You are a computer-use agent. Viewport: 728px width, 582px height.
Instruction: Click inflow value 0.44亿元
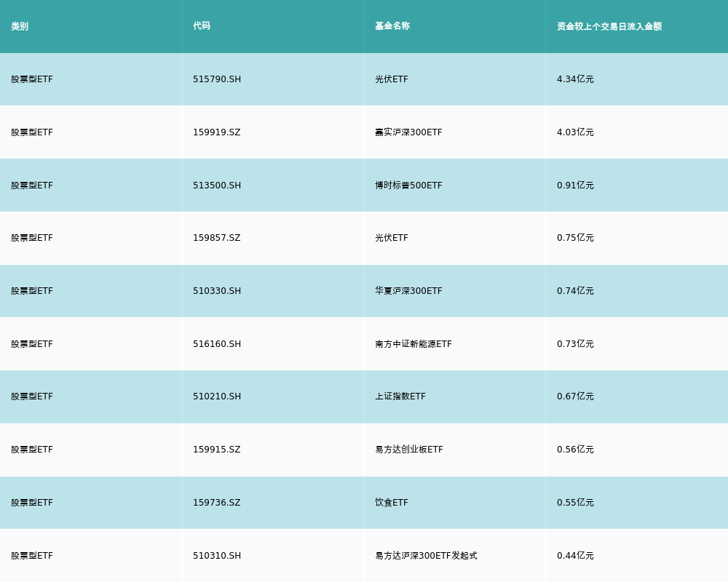click(575, 556)
